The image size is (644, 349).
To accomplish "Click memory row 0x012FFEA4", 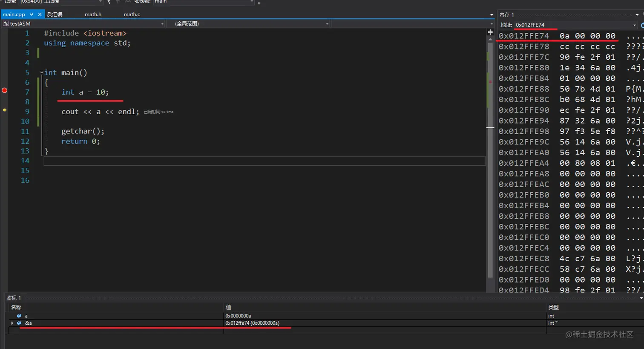I will [x=571, y=164].
